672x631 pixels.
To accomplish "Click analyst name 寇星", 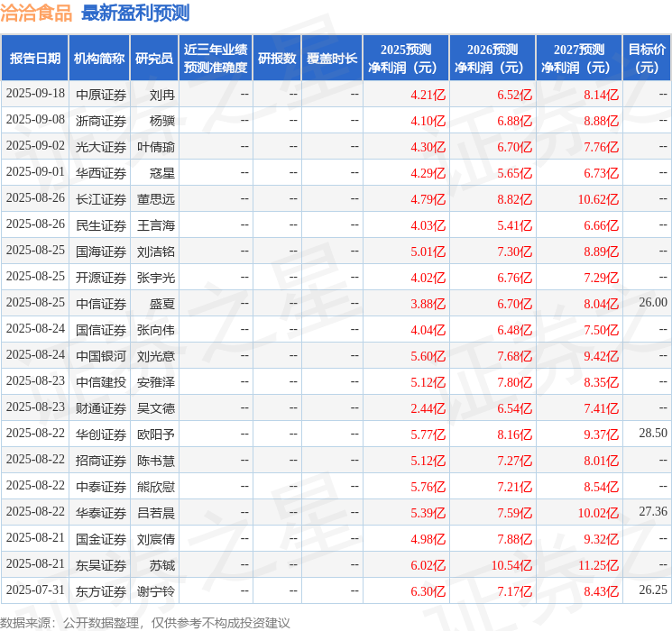I will (x=162, y=173).
